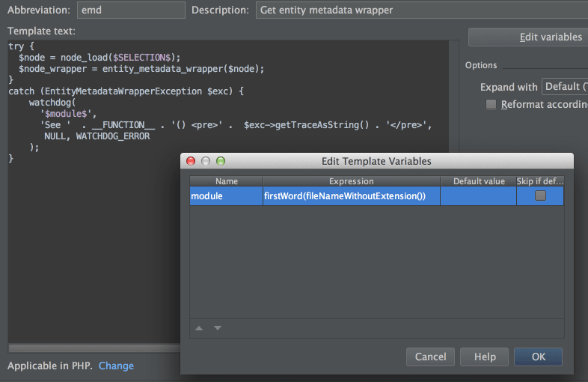588x382 pixels.
Task: Click the Name column header
Action: click(226, 181)
